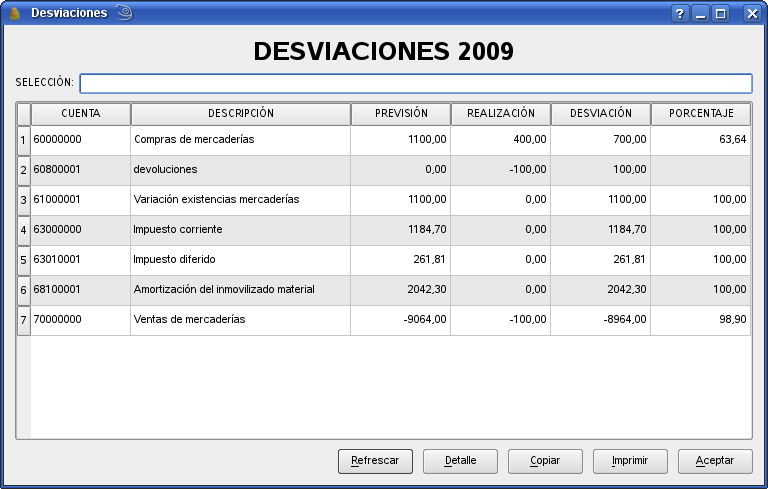768x489 pixels.
Task: Select row header number 1
Action: [24, 141]
